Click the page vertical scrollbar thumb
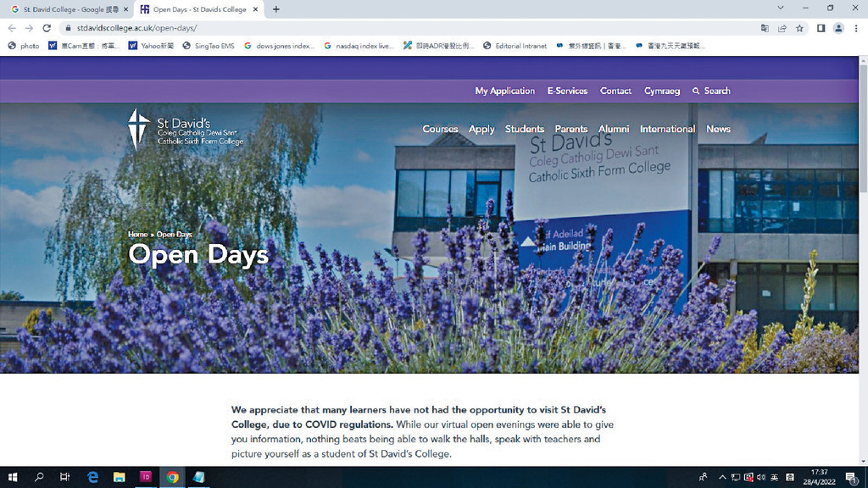 (x=863, y=127)
